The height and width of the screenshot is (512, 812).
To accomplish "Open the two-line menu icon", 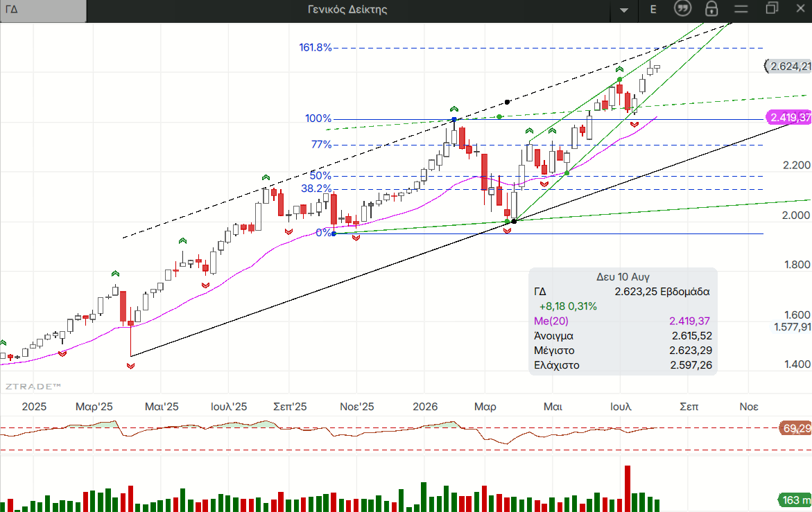I will tap(741, 9).
